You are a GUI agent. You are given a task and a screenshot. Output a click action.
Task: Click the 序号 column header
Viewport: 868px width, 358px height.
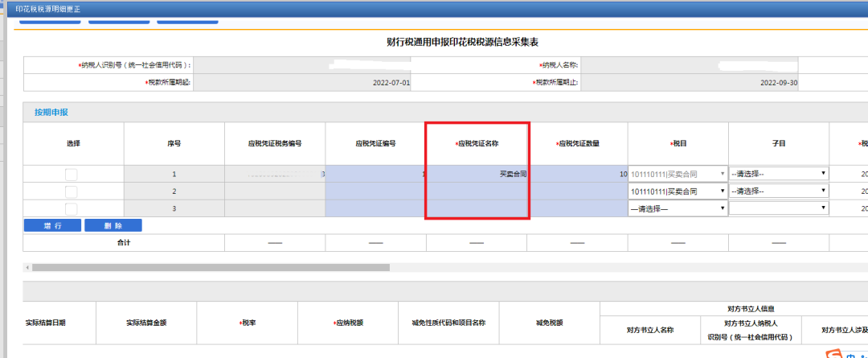(x=174, y=143)
